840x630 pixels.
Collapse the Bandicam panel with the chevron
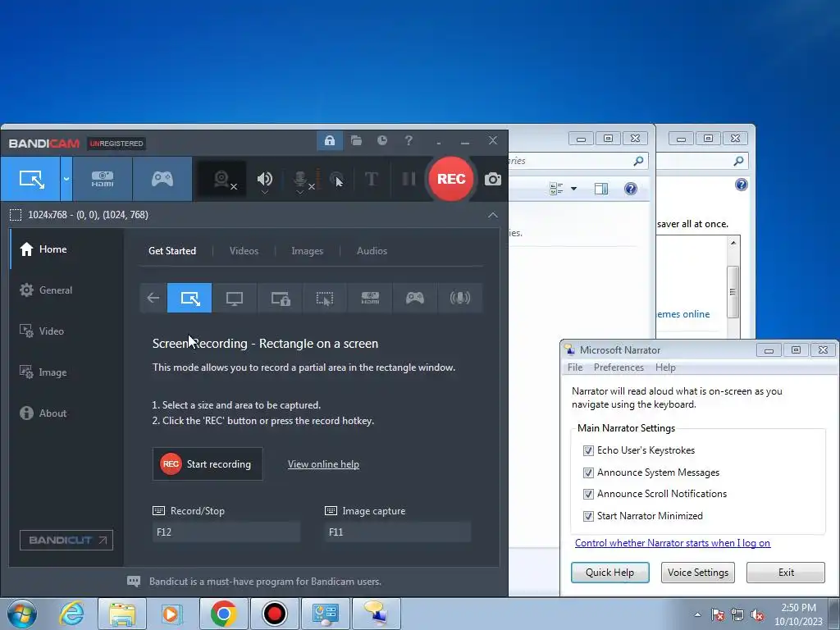493,215
